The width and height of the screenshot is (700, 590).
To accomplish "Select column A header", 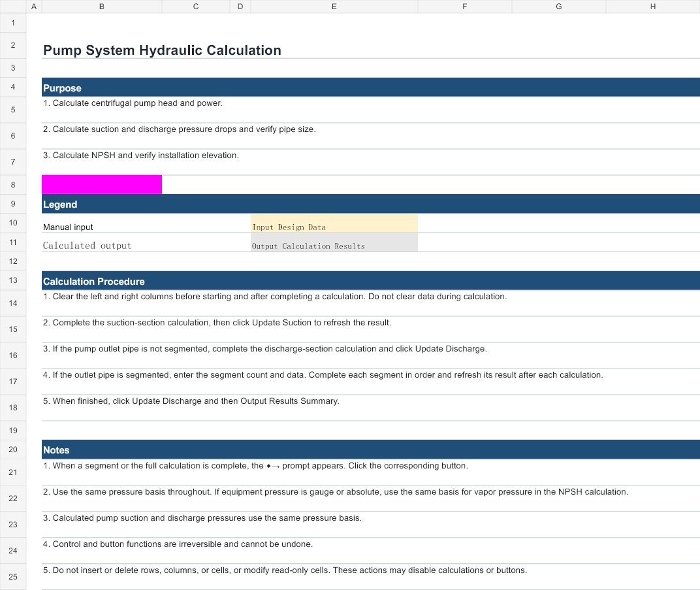I will click(34, 7).
